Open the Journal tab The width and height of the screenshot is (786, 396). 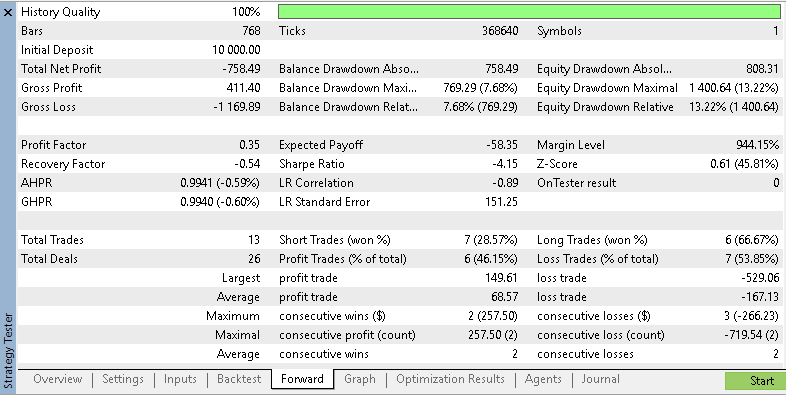[600, 379]
